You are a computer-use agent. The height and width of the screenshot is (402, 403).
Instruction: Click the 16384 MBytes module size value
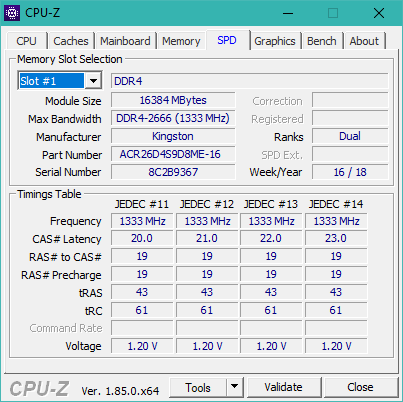pyautogui.click(x=173, y=100)
